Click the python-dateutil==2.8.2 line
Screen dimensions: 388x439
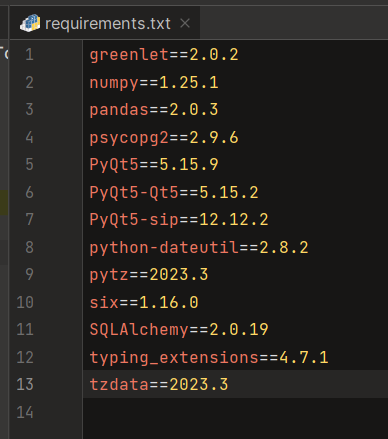(x=199, y=247)
